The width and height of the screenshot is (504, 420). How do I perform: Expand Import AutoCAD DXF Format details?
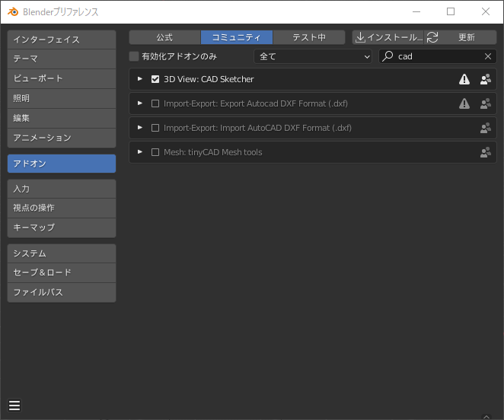(140, 128)
